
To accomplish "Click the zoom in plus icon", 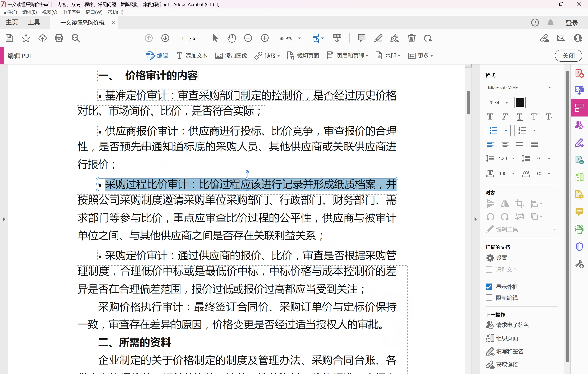I will [x=265, y=38].
